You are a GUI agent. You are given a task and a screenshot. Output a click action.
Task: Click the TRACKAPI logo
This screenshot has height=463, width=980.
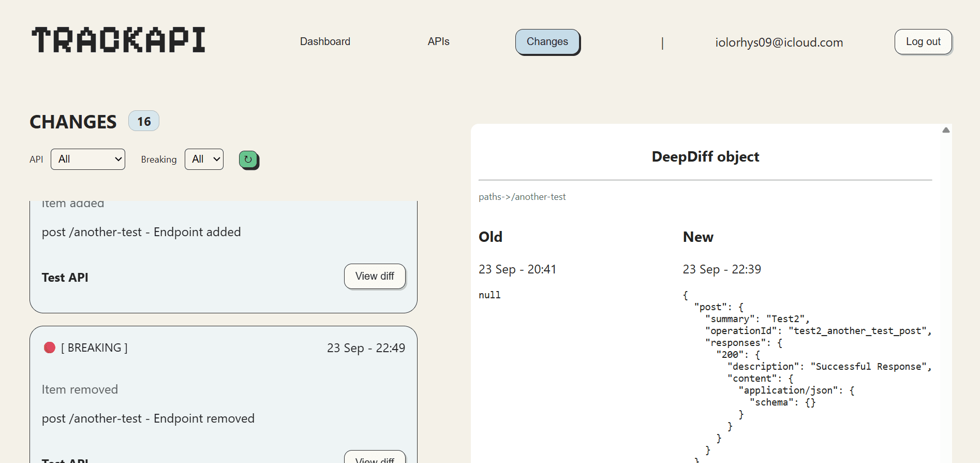point(118,40)
